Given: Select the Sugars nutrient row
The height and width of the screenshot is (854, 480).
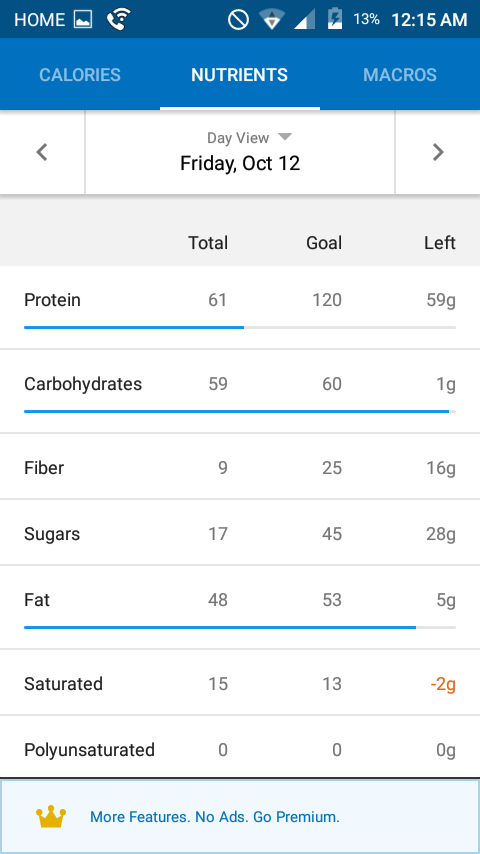Looking at the screenshot, I should (x=240, y=533).
